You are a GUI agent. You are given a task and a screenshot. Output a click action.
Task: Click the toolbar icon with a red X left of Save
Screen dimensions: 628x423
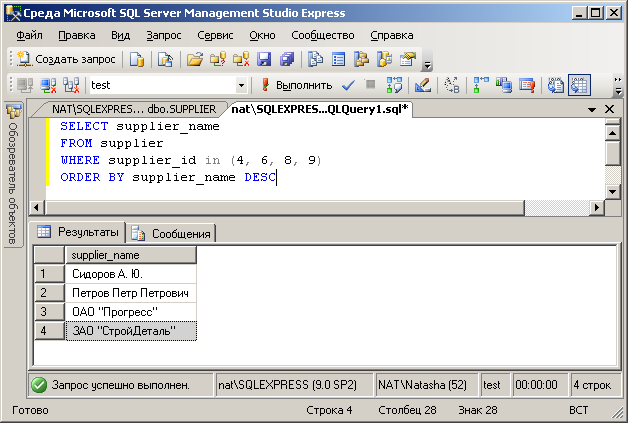241,59
